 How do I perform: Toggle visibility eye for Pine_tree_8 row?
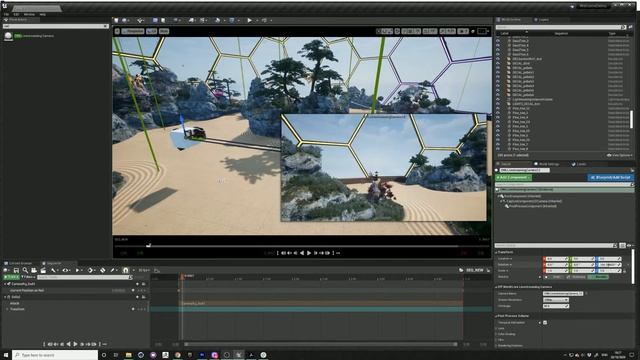pyautogui.click(x=498, y=149)
